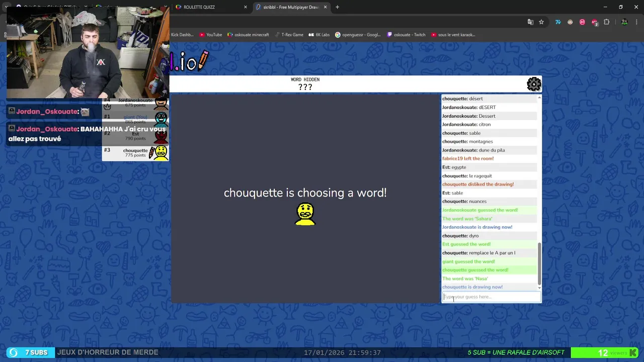Close the skribbl tab

[325, 7]
